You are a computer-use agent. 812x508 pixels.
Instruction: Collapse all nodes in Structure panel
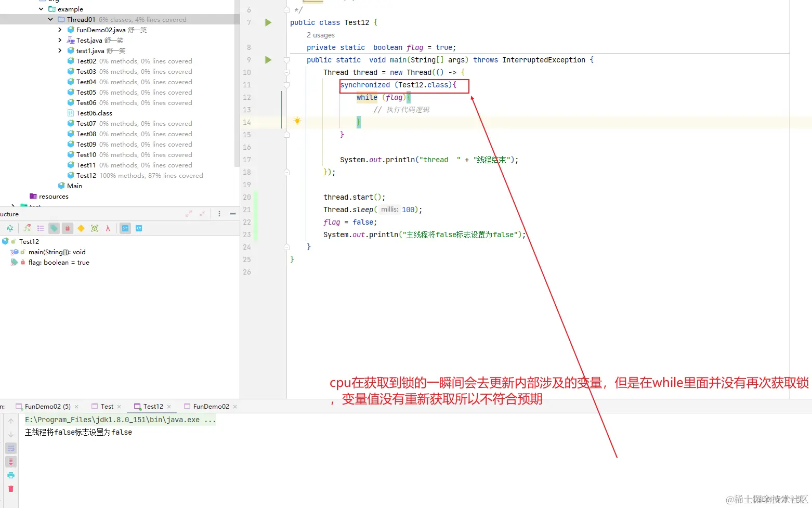point(202,214)
